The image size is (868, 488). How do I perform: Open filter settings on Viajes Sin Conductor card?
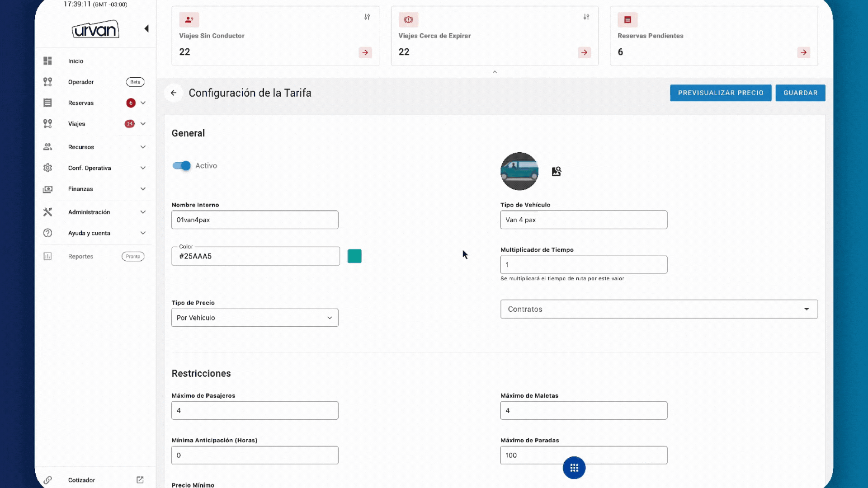367,17
